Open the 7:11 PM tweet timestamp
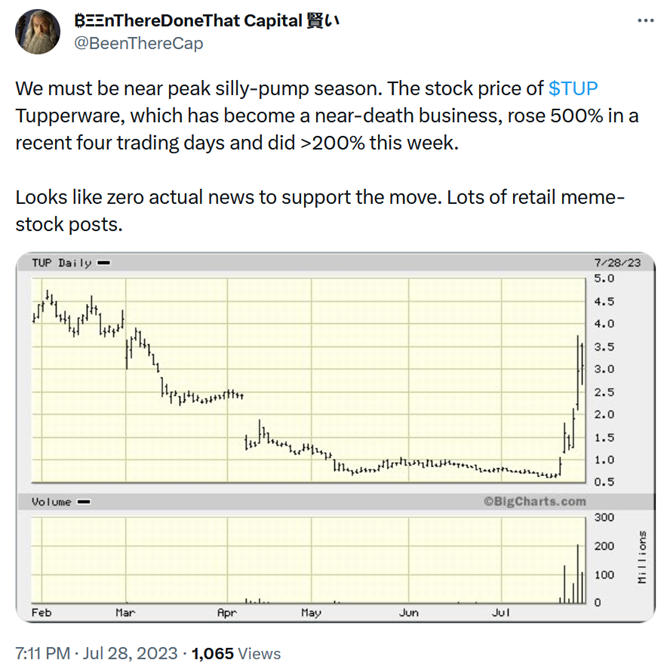 [x=43, y=652]
